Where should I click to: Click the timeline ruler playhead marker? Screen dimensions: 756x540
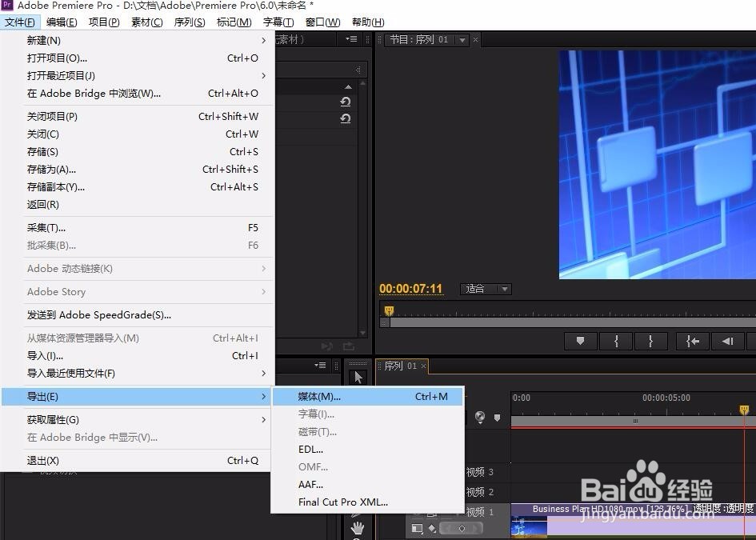tap(745, 410)
